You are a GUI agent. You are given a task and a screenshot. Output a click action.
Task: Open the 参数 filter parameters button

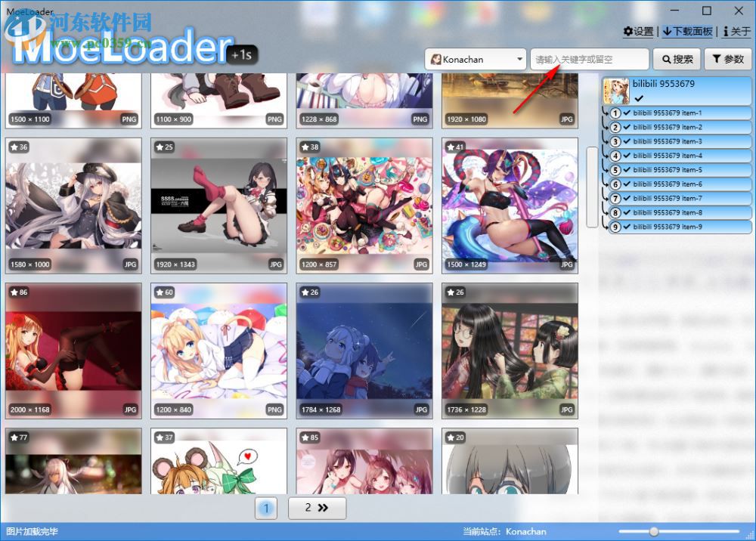(x=728, y=59)
